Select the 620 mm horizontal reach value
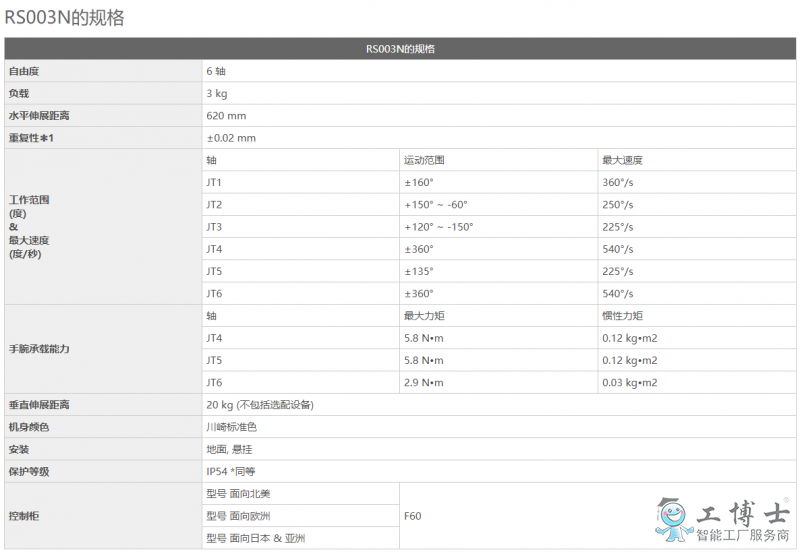The height and width of the screenshot is (552, 800). (x=226, y=115)
